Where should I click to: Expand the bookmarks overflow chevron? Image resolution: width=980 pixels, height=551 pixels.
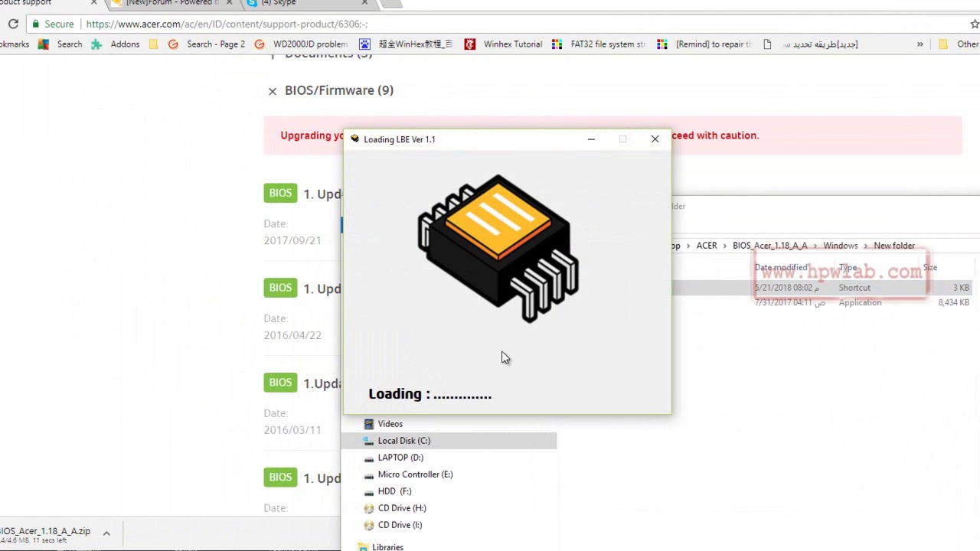click(920, 44)
